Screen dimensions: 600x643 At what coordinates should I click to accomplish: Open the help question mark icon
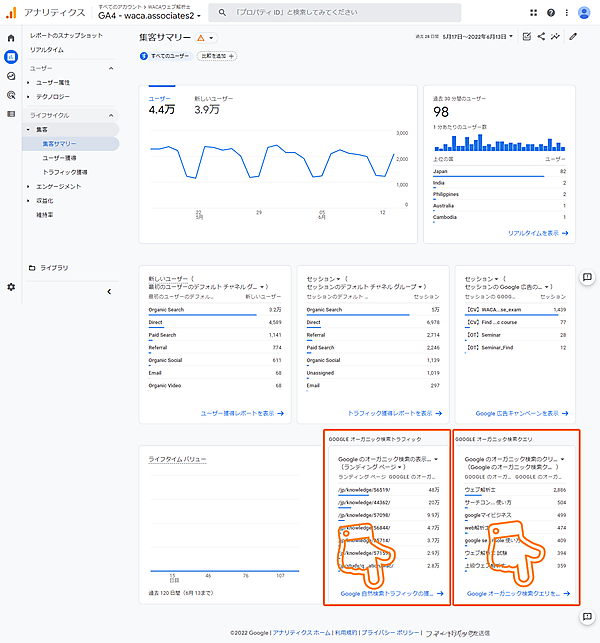pos(551,13)
